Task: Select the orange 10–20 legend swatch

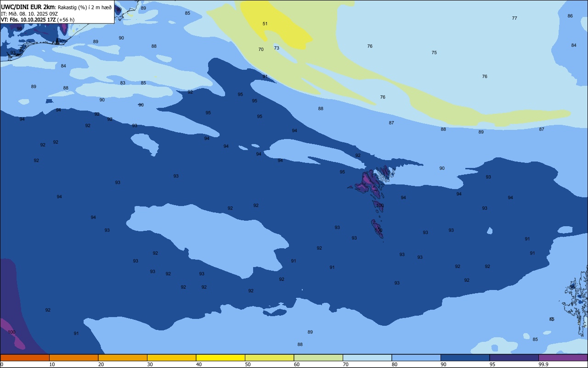Action: click(x=73, y=357)
